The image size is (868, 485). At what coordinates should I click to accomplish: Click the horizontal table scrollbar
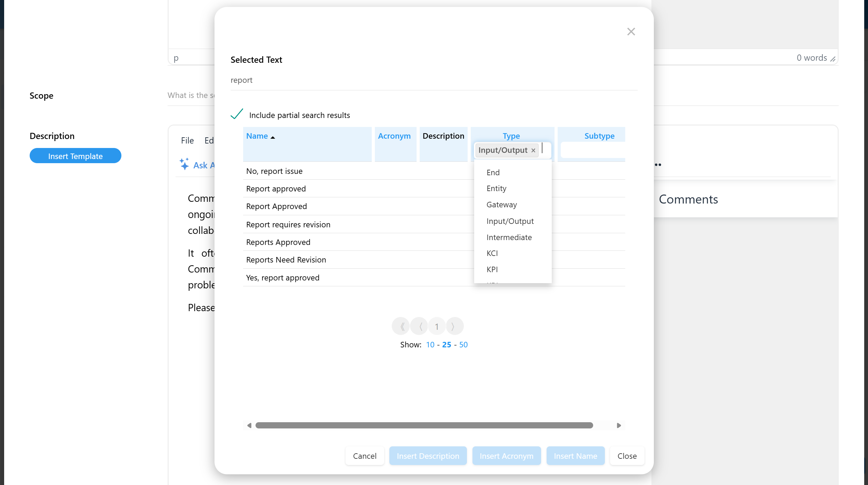coord(424,425)
